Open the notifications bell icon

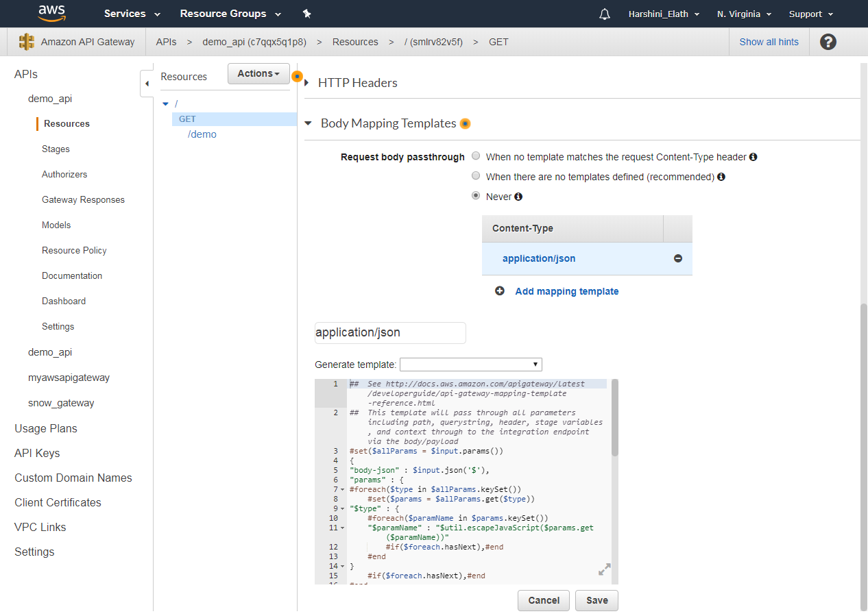click(604, 14)
